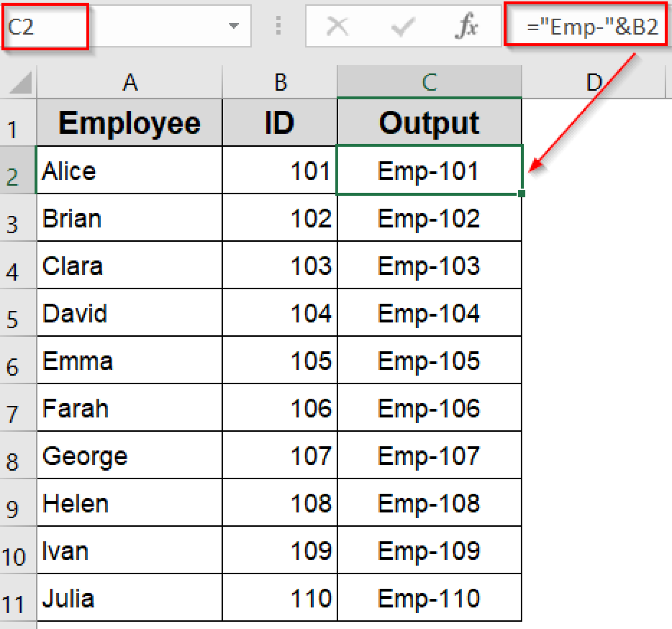Image resolution: width=672 pixels, height=629 pixels.
Task: Select the Output header cell
Action: click(x=429, y=123)
